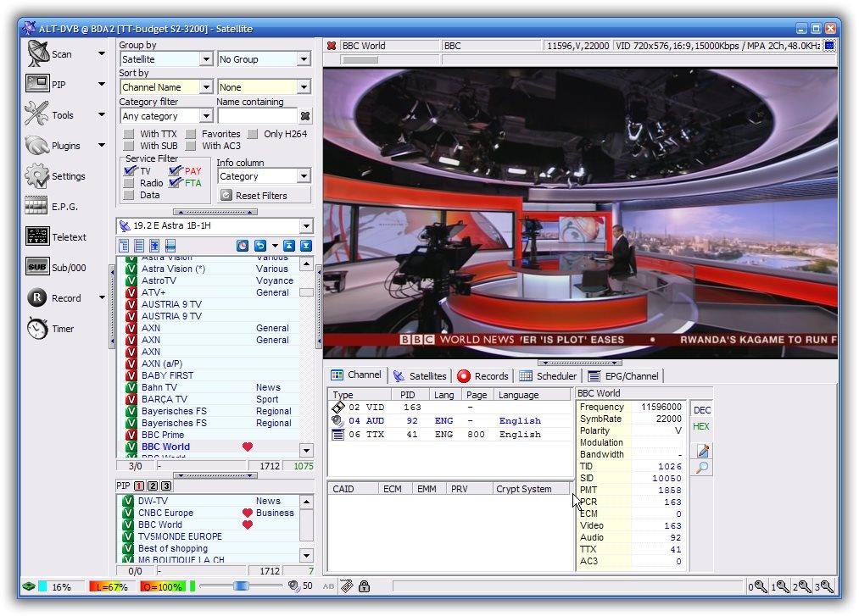Start recording with the Record icon
This screenshot has height=616, width=859.
[x=37, y=297]
